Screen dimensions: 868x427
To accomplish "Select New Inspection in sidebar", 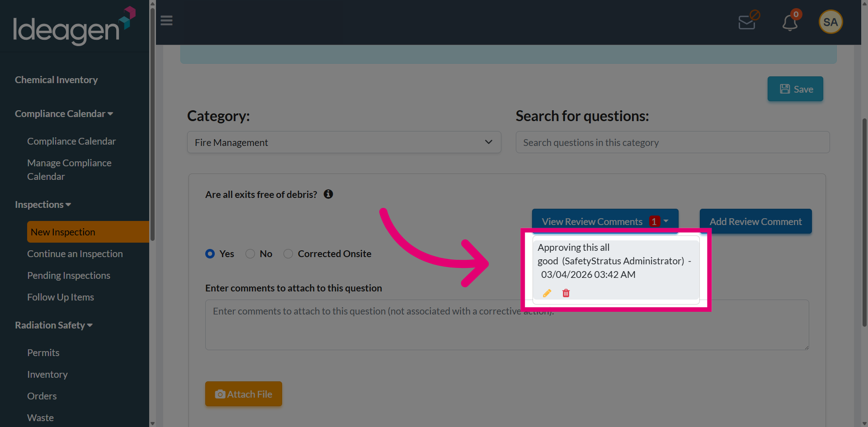I will [x=88, y=232].
